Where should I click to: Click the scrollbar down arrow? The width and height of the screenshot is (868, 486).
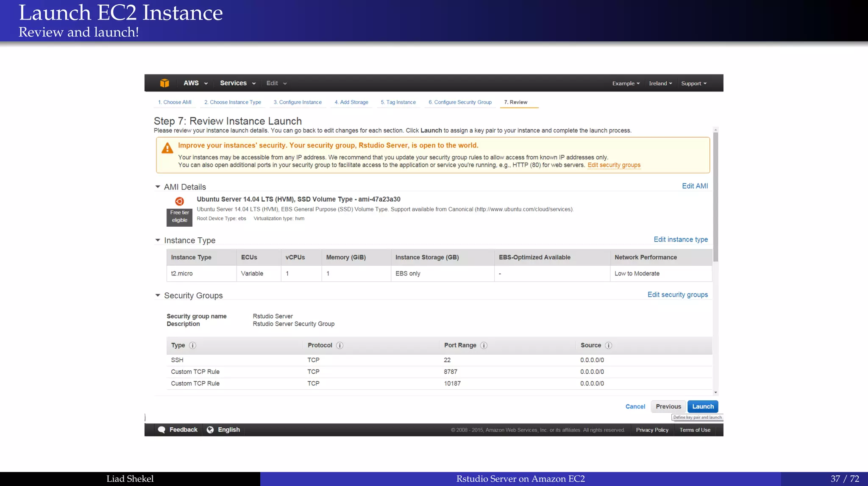pos(715,392)
